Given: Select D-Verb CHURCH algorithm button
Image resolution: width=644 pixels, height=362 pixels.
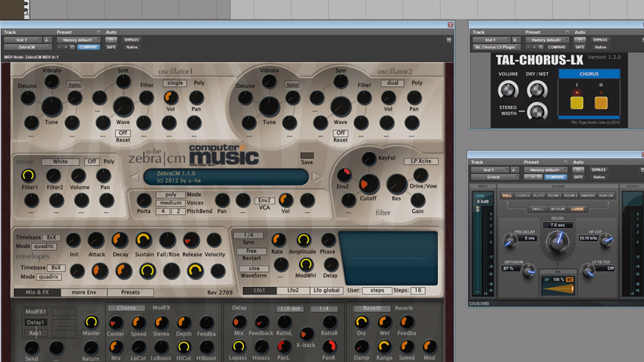Looking at the screenshot, I should click(x=522, y=195).
